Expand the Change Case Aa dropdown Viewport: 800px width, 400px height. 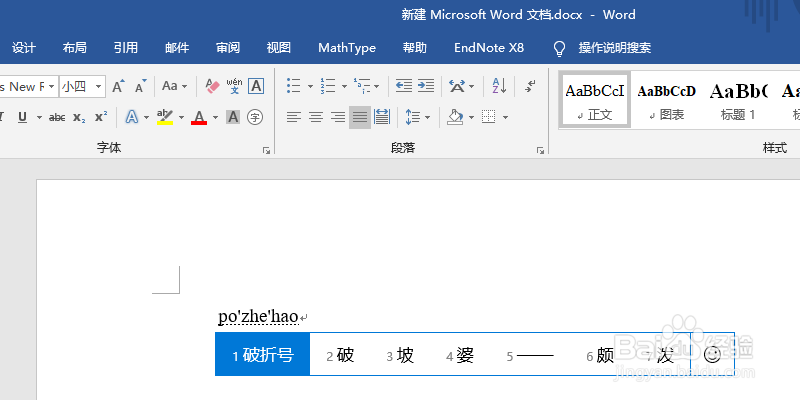tap(184, 87)
